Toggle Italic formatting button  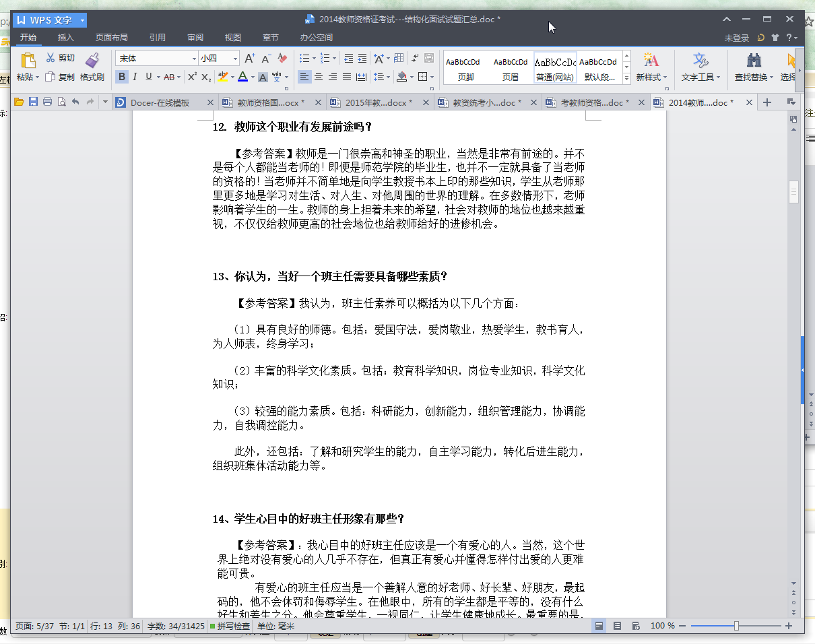(135, 77)
